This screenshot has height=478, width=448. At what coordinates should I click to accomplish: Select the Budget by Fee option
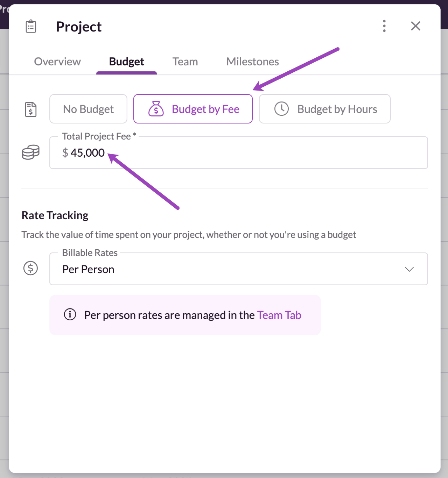point(193,109)
